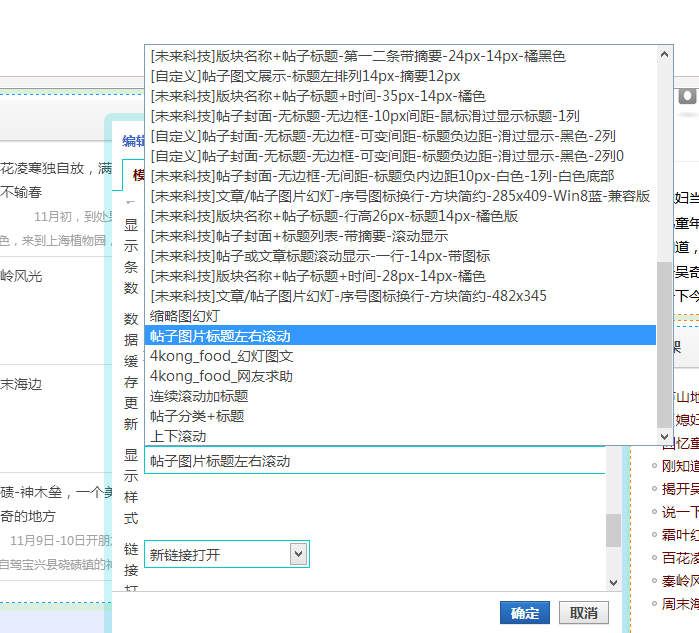The image size is (699, 633).
Task: Select option ending with '滑过显示-黑色-2列0'
Action: 400,156
